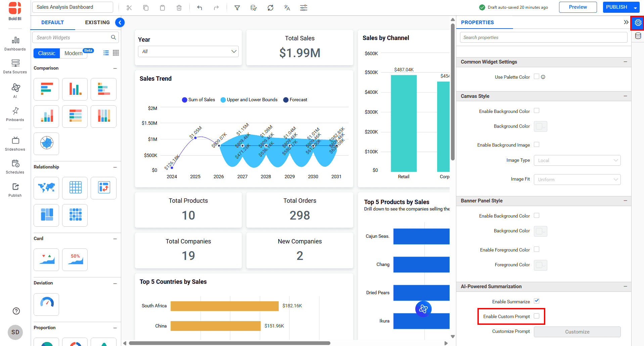644x346 pixels.
Task: Collapse widget panel with blue arrow button
Action: point(120,23)
